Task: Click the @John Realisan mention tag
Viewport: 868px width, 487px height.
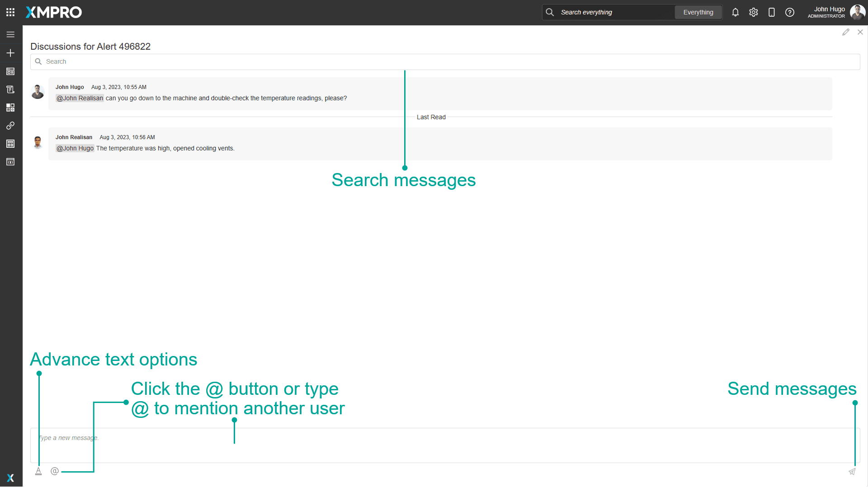Action: coord(80,98)
